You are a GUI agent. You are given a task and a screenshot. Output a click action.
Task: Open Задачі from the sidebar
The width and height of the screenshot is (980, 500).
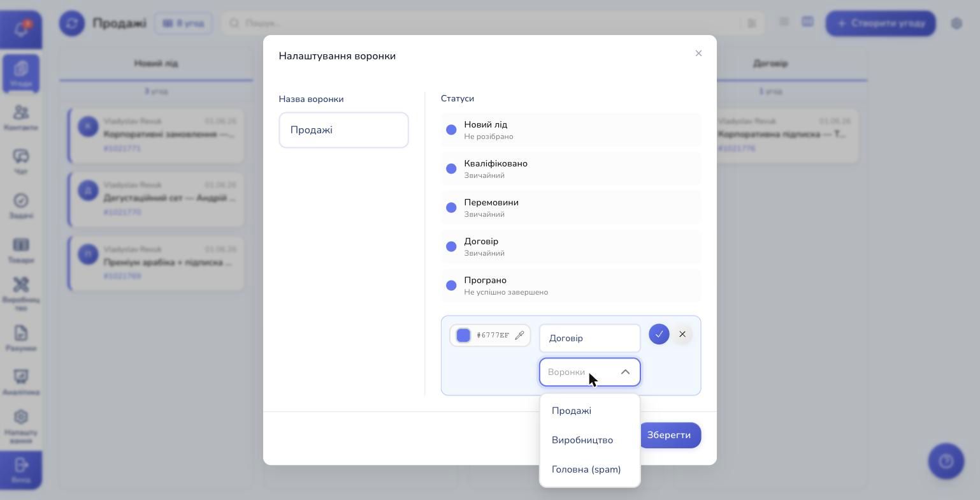pos(21,206)
